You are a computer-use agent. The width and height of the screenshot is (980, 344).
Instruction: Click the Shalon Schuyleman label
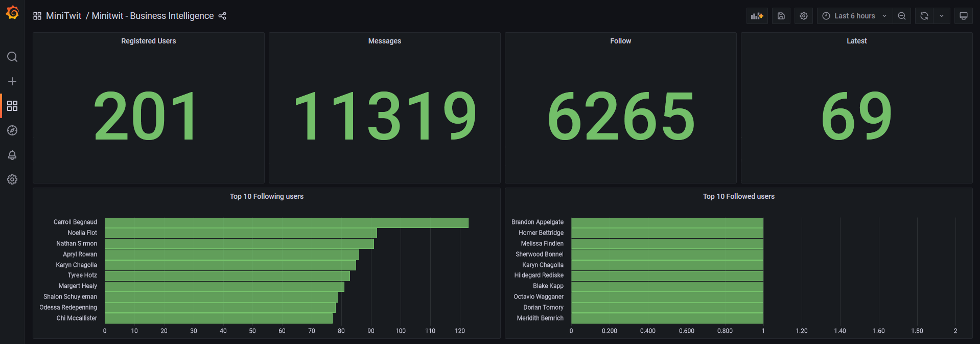[x=70, y=296]
